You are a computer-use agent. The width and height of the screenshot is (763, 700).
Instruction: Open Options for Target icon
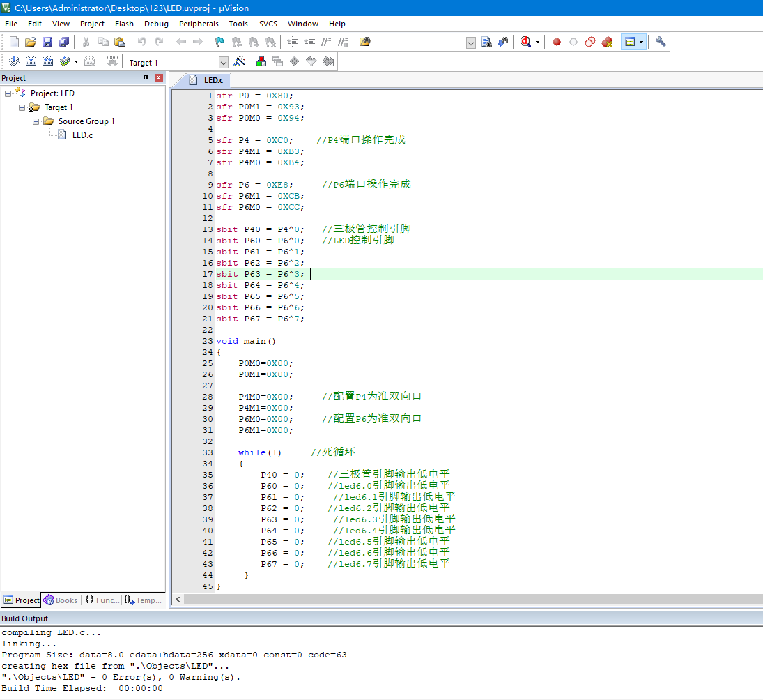point(239,61)
